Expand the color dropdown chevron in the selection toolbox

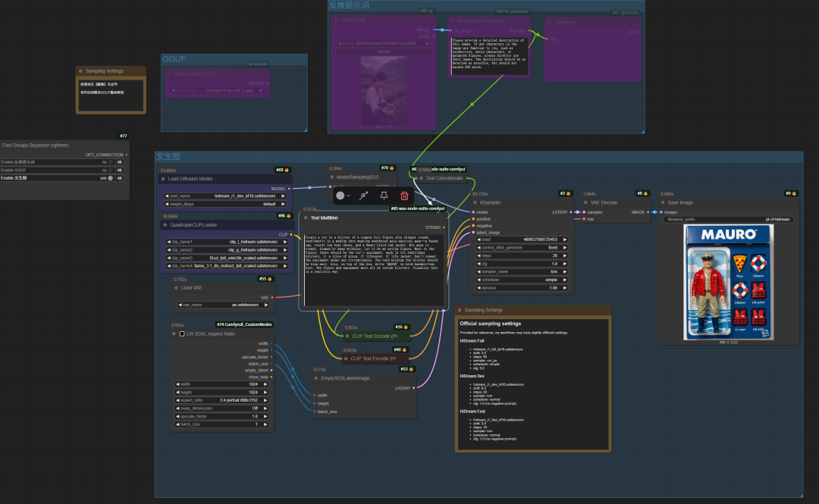click(x=348, y=196)
